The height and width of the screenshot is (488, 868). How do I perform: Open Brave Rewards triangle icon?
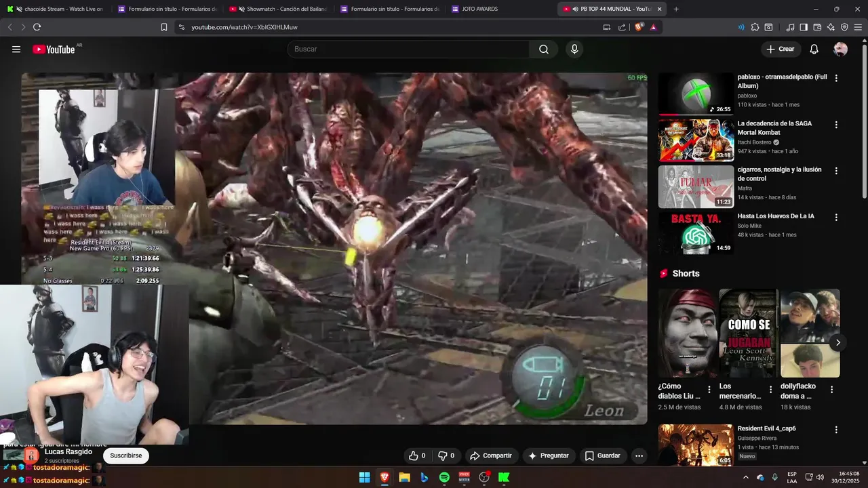[x=653, y=27]
